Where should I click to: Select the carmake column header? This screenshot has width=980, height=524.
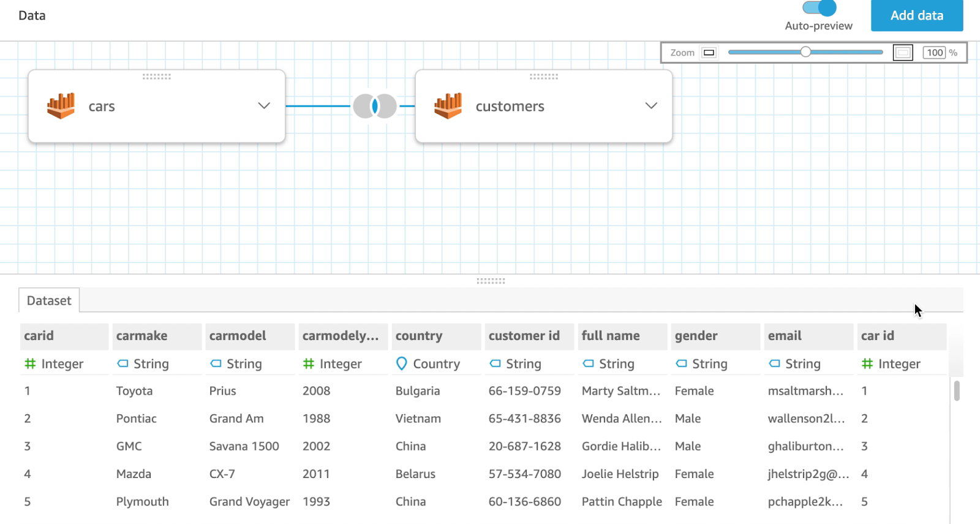tap(157, 336)
